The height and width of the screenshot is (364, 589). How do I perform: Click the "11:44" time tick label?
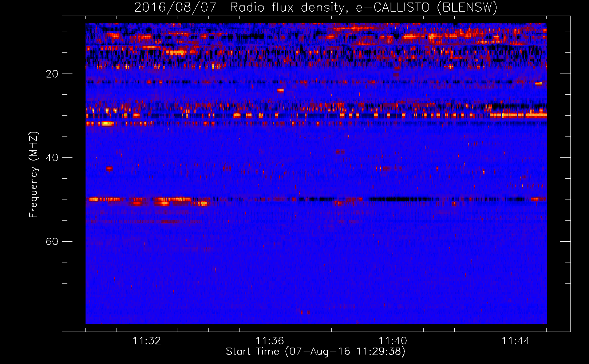[x=516, y=341]
